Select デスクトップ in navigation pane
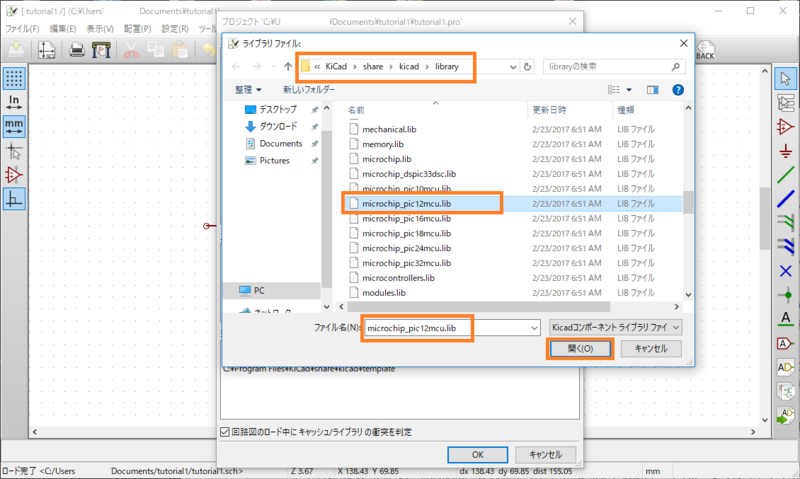The image size is (800, 479). (277, 109)
